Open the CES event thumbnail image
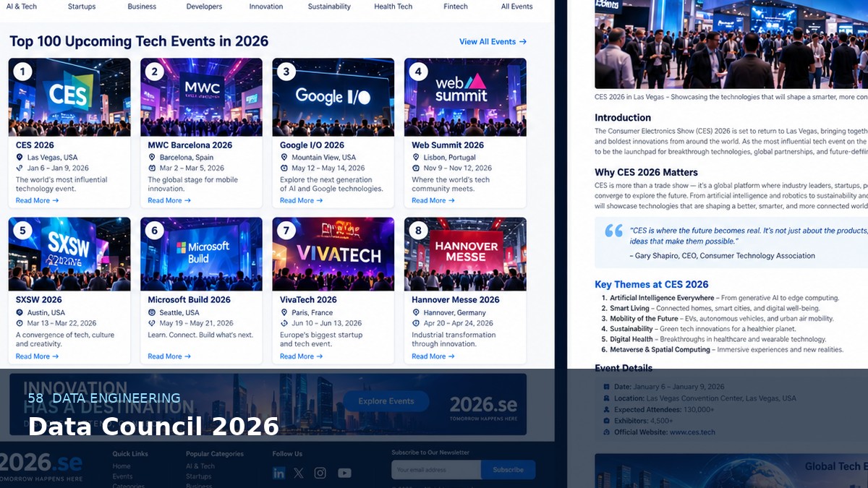 pyautogui.click(x=69, y=97)
